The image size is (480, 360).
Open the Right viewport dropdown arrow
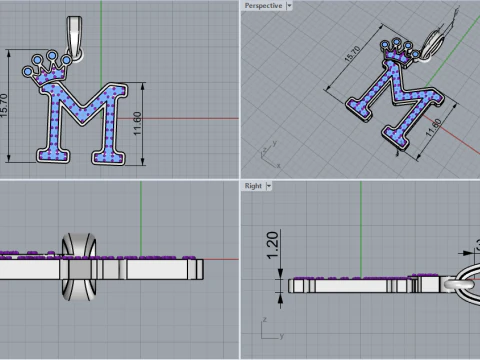tap(269, 186)
